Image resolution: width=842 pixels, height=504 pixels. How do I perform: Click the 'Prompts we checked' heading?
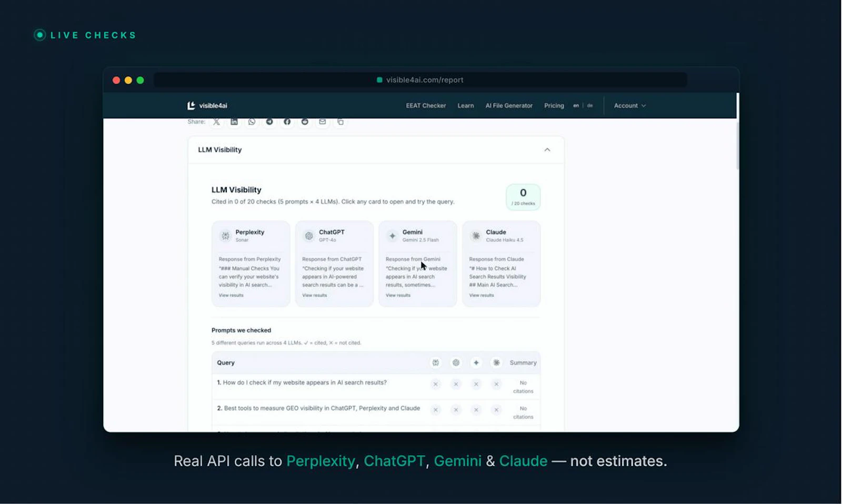click(241, 330)
